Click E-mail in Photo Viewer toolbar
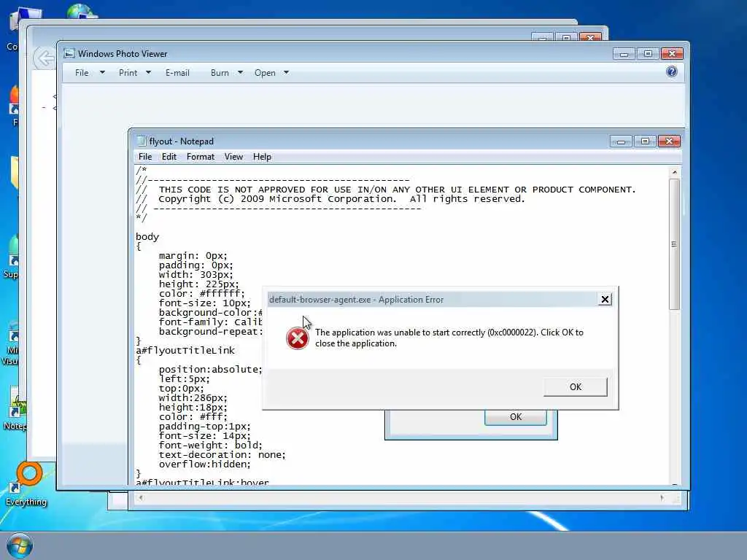The image size is (747, 560). coord(177,73)
